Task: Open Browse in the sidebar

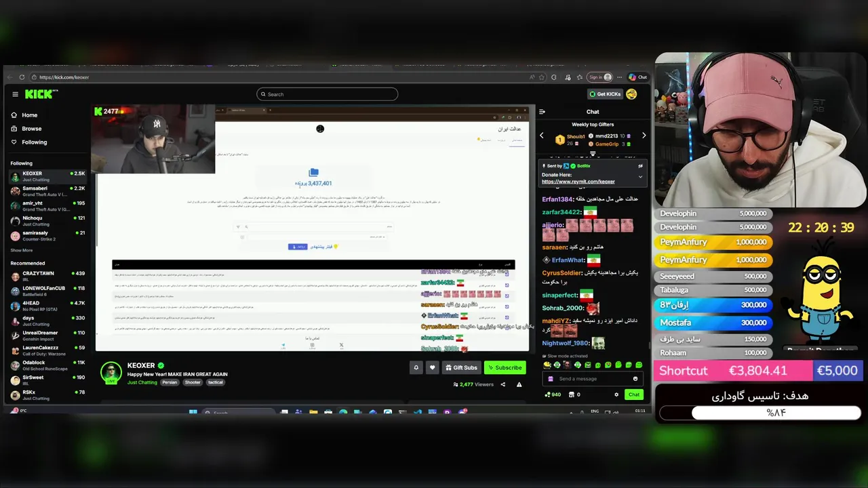Action: point(26,129)
